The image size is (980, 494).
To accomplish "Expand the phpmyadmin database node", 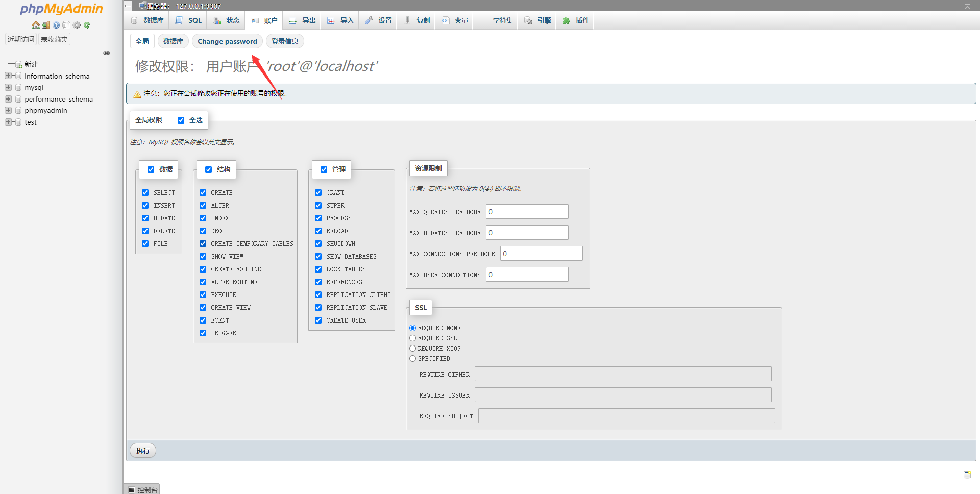I will [8, 110].
